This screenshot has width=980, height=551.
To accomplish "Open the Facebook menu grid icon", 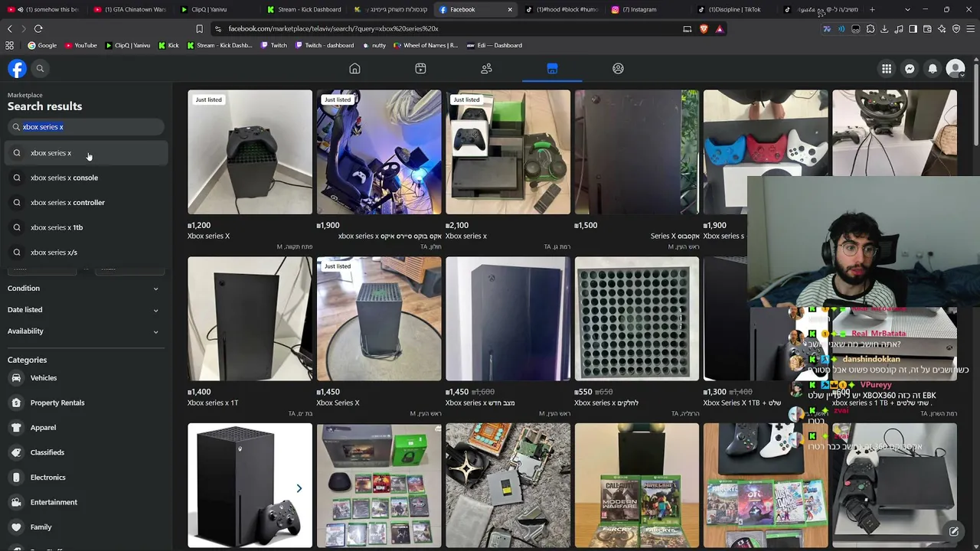I will pyautogui.click(x=887, y=69).
